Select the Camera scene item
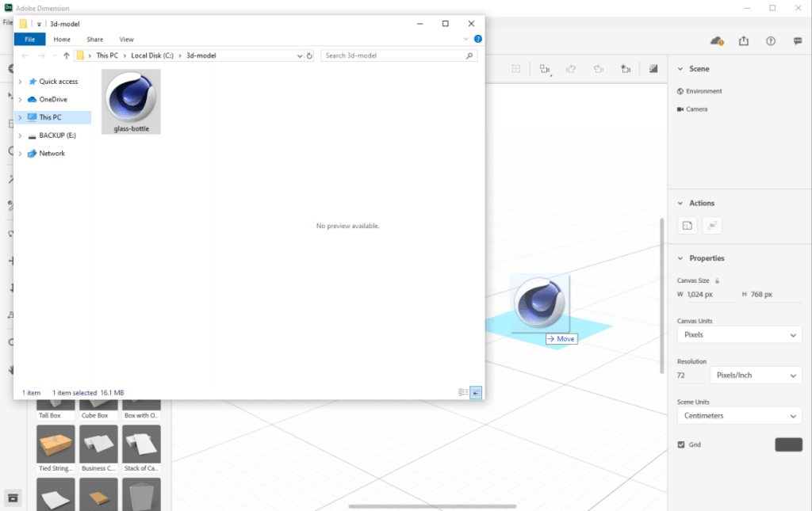The height and width of the screenshot is (511, 812). coord(696,109)
